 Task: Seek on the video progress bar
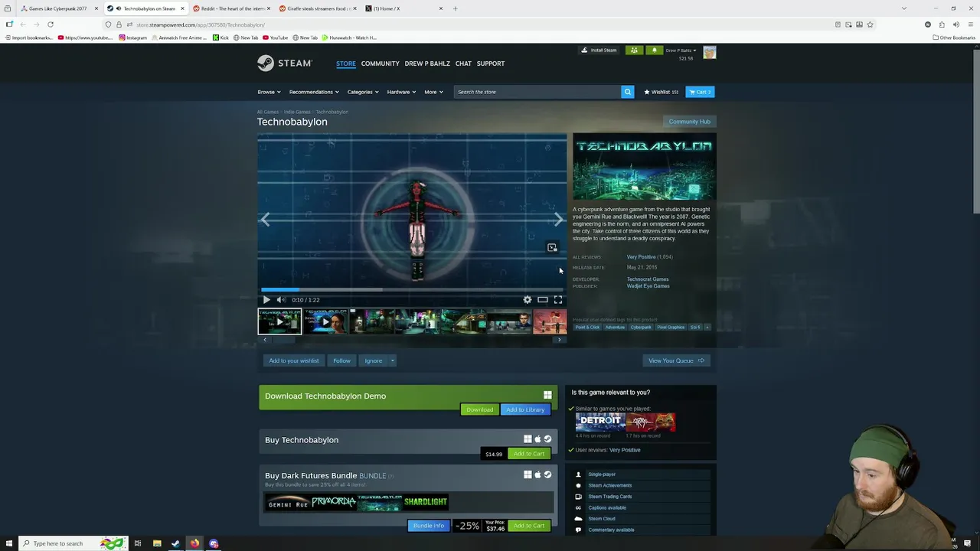[x=412, y=290]
